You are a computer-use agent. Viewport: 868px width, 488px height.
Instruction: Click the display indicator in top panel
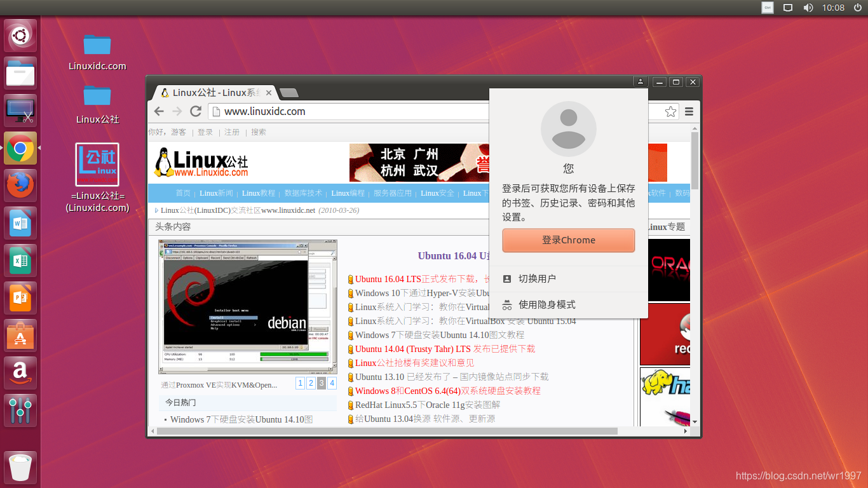[788, 8]
